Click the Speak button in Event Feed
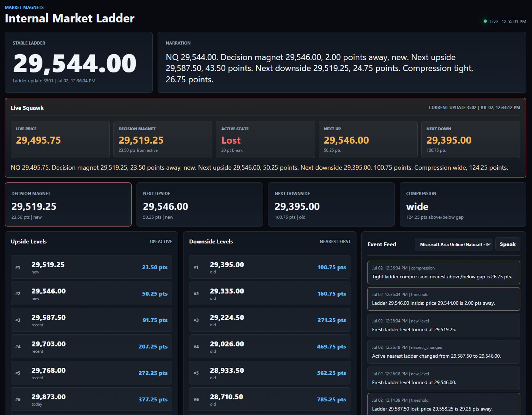This screenshot has height=415, width=532. pos(508,244)
